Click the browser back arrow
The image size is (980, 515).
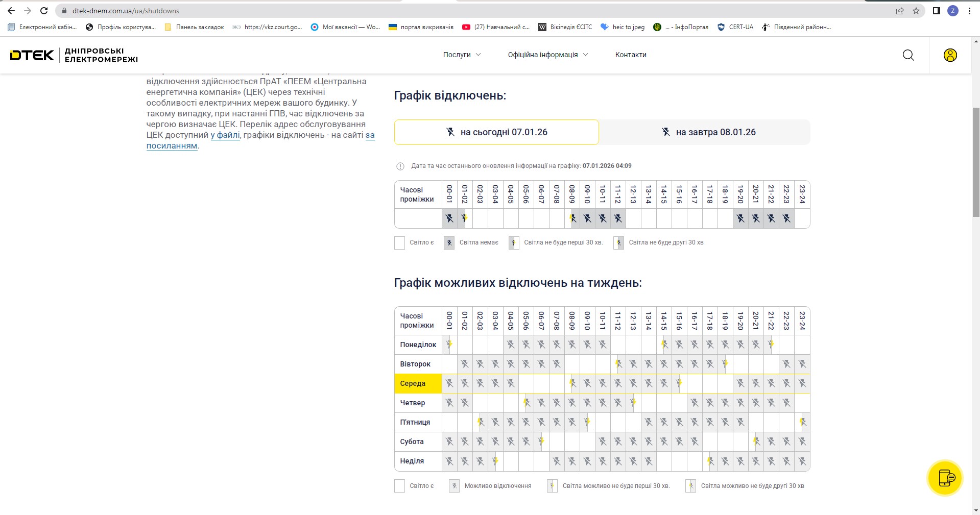pyautogui.click(x=11, y=11)
